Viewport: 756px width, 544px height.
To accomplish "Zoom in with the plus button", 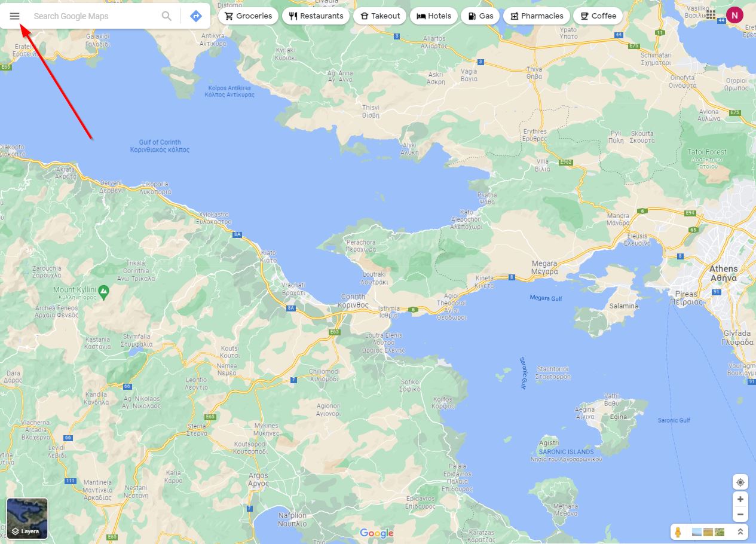I will pyautogui.click(x=740, y=499).
